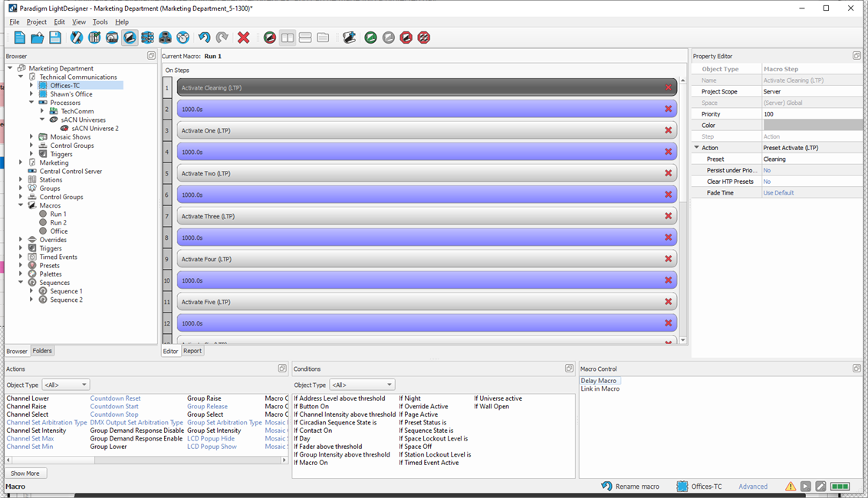Click the Save project toolbar icon
The image size is (868, 498).
(x=55, y=38)
